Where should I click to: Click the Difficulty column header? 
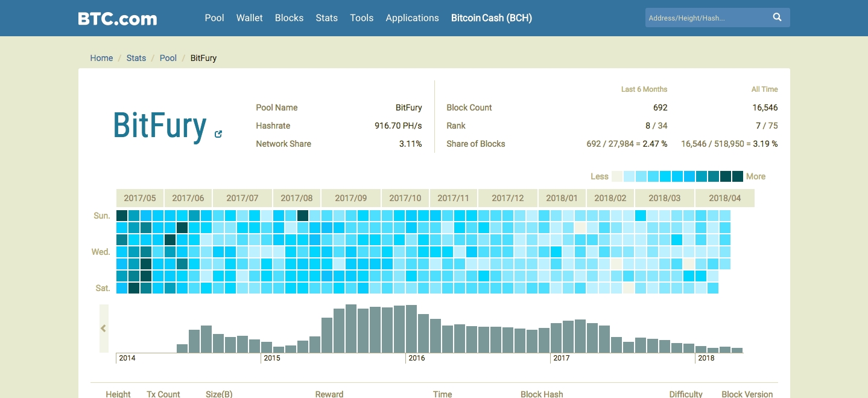pos(686,394)
